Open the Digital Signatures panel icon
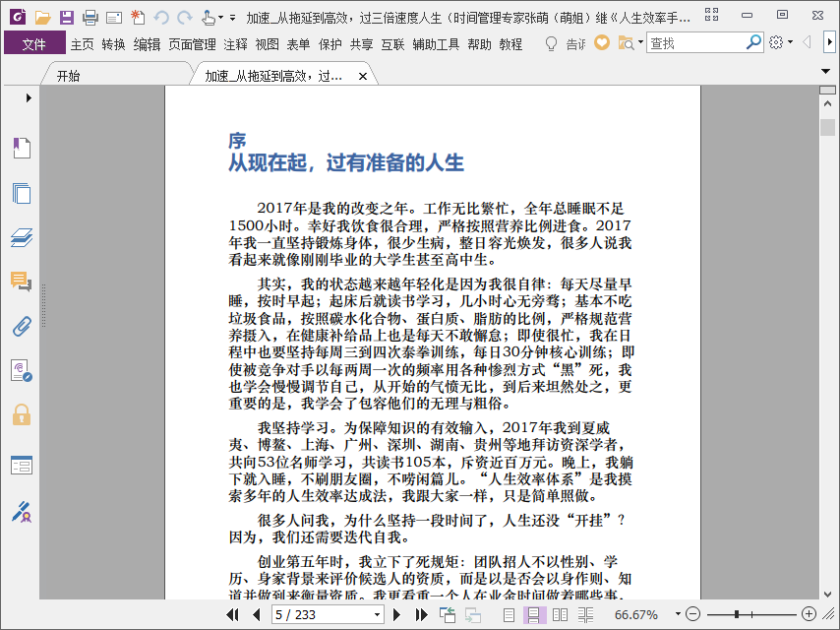The height and width of the screenshot is (630, 840). [22, 370]
